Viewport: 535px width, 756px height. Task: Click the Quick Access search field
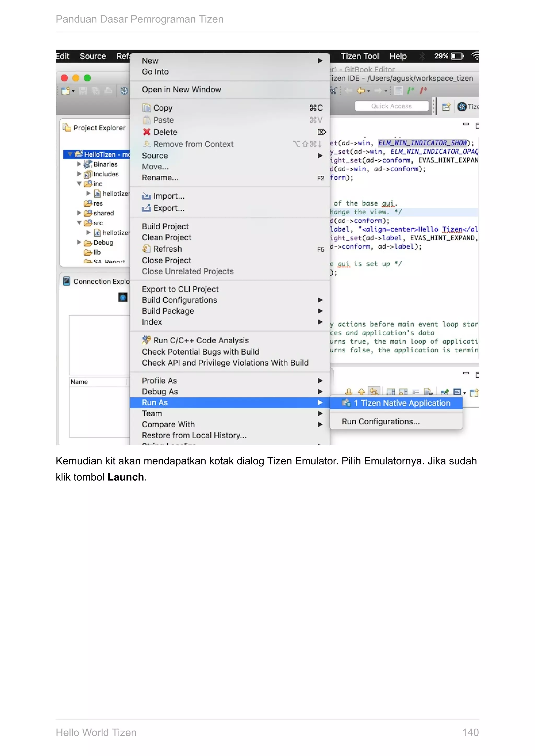392,106
